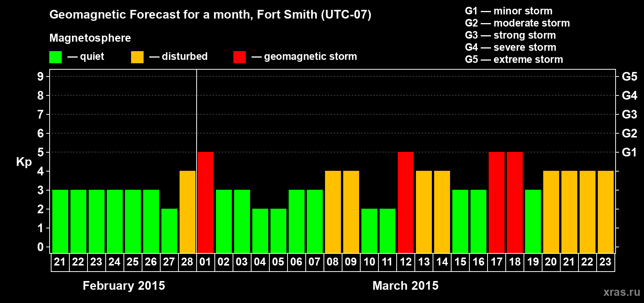Click the date label 21 under February
The width and height of the screenshot is (644, 303).
click(x=60, y=262)
